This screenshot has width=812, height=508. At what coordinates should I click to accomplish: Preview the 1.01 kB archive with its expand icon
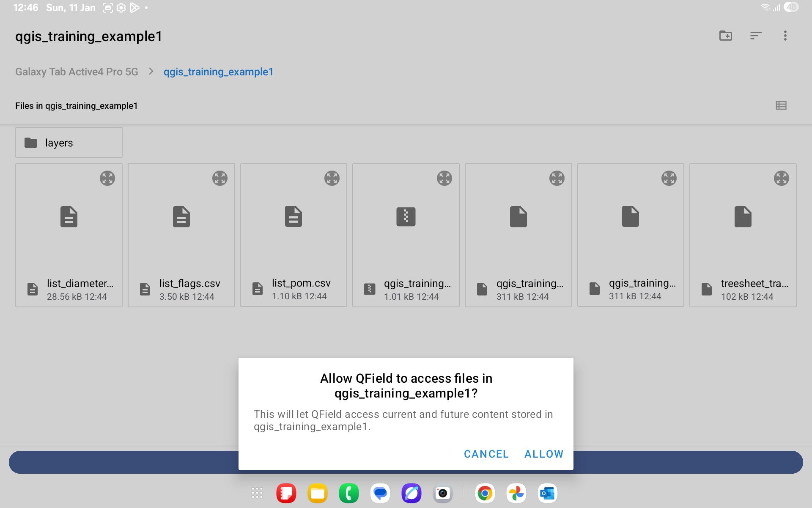click(x=444, y=178)
